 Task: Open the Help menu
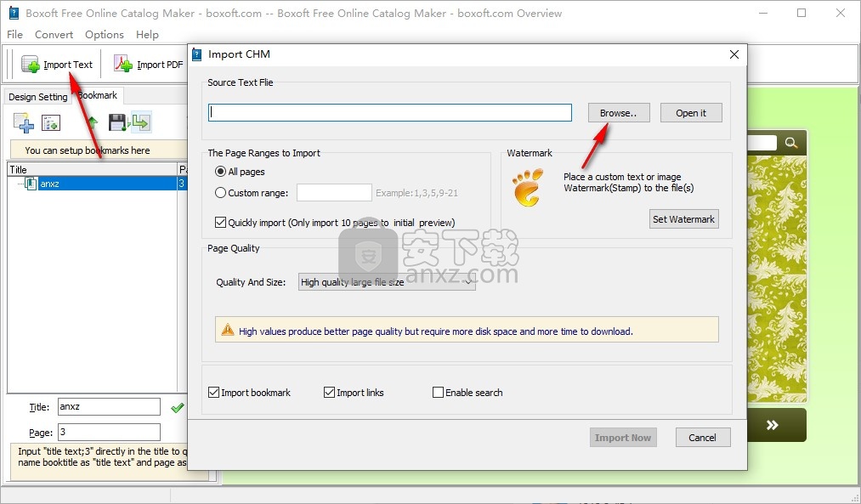147,35
